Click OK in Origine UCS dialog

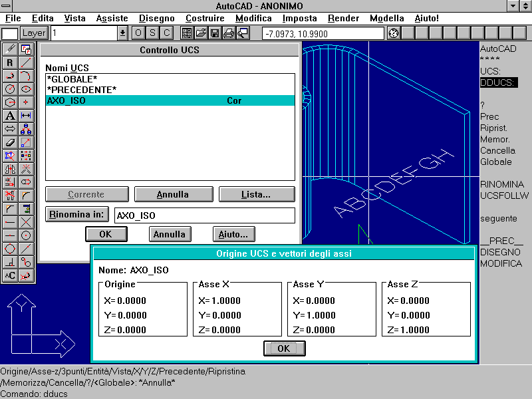tap(285, 348)
